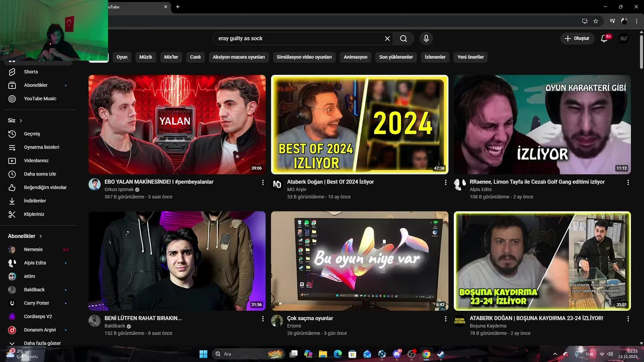644x362 pixels.
Task: Open YouTube Music from sidebar
Action: tap(39, 99)
